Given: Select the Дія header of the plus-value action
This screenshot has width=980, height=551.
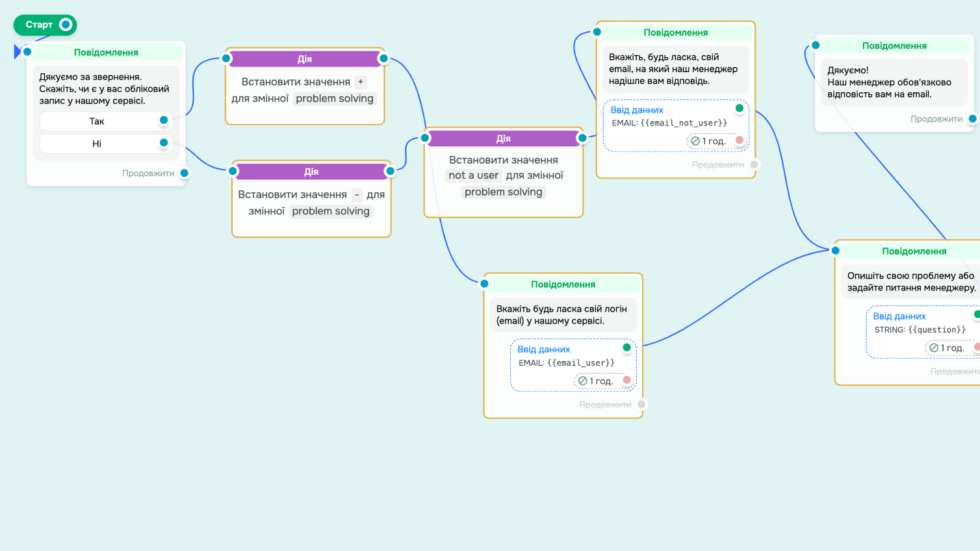Looking at the screenshot, I should 305,59.
